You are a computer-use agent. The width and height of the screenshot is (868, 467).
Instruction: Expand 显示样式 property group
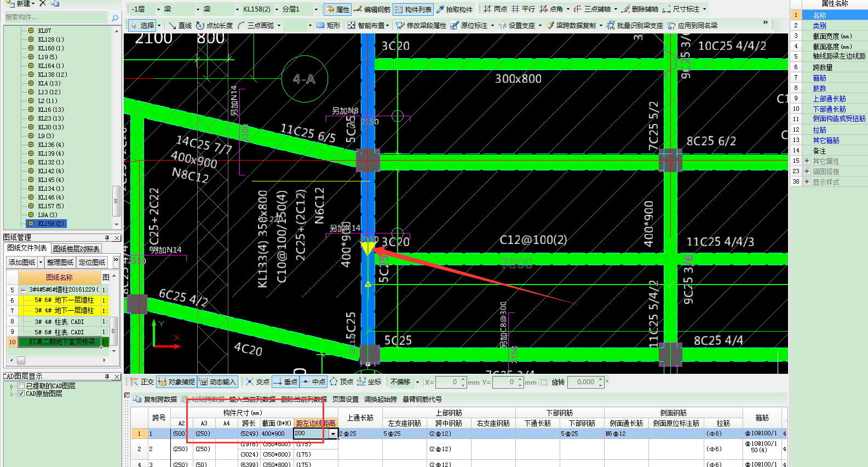click(x=807, y=182)
